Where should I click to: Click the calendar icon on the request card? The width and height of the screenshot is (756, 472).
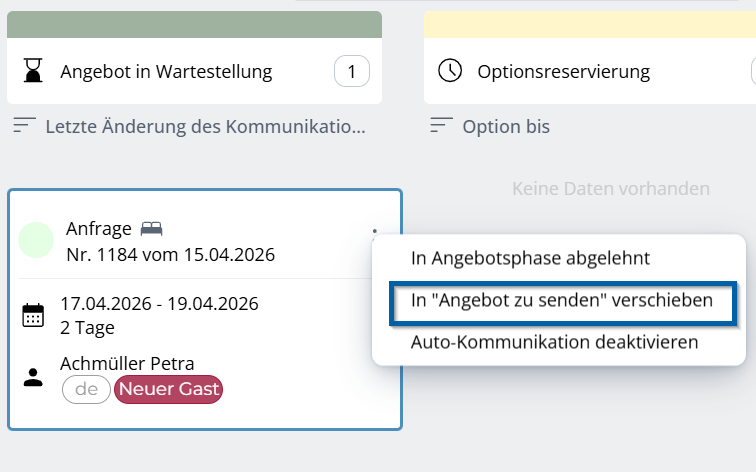pos(33,316)
